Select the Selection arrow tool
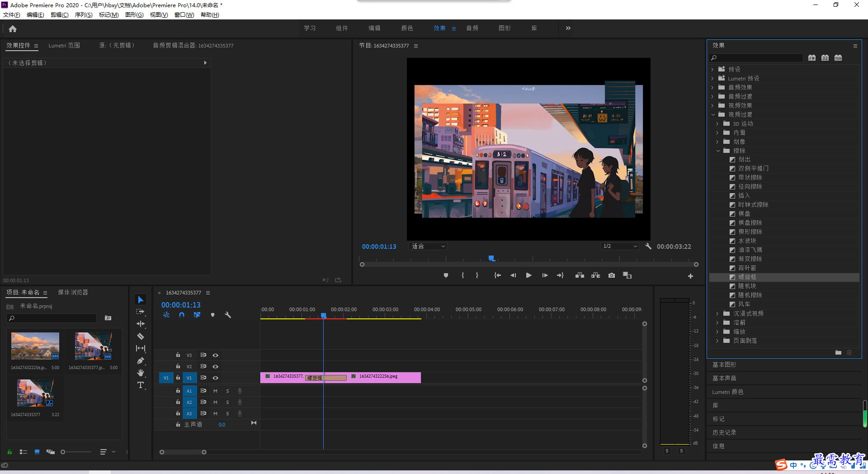The image size is (868, 474). [x=141, y=300]
